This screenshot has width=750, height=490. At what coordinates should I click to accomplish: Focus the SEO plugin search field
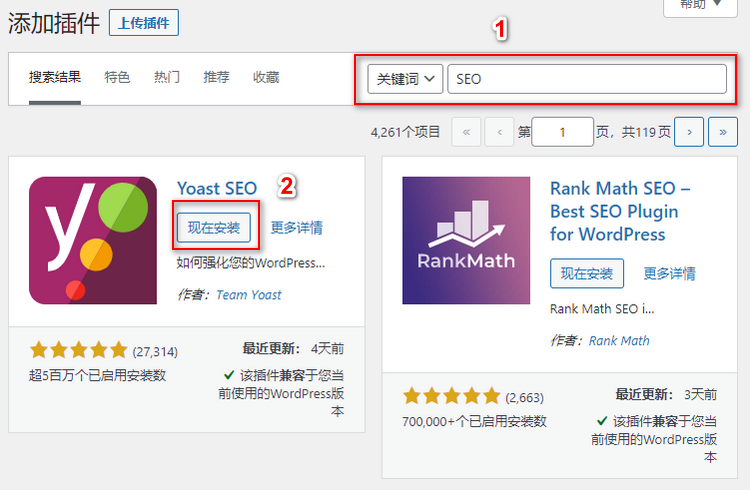(587, 79)
